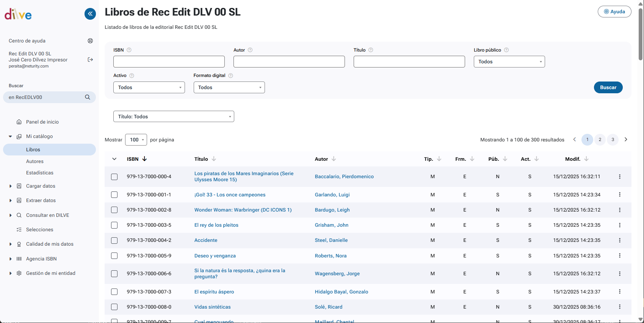
Task: Click the logout icon beside the user name
Action: [90, 60]
